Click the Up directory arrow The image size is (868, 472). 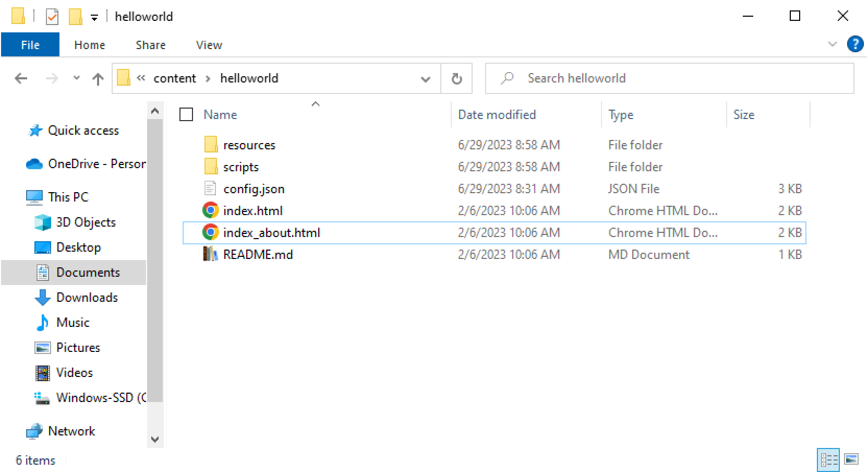[x=98, y=78]
